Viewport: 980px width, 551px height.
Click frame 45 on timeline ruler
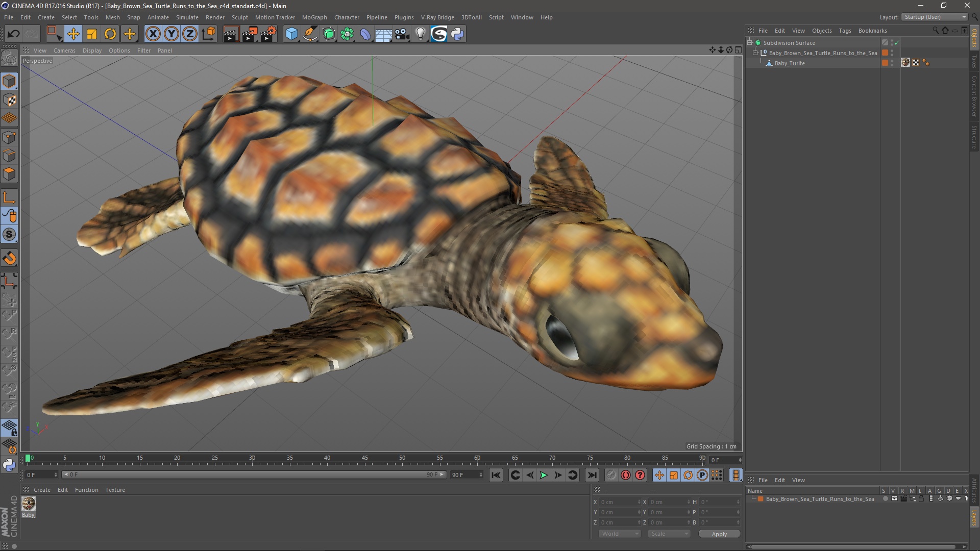pos(365,459)
